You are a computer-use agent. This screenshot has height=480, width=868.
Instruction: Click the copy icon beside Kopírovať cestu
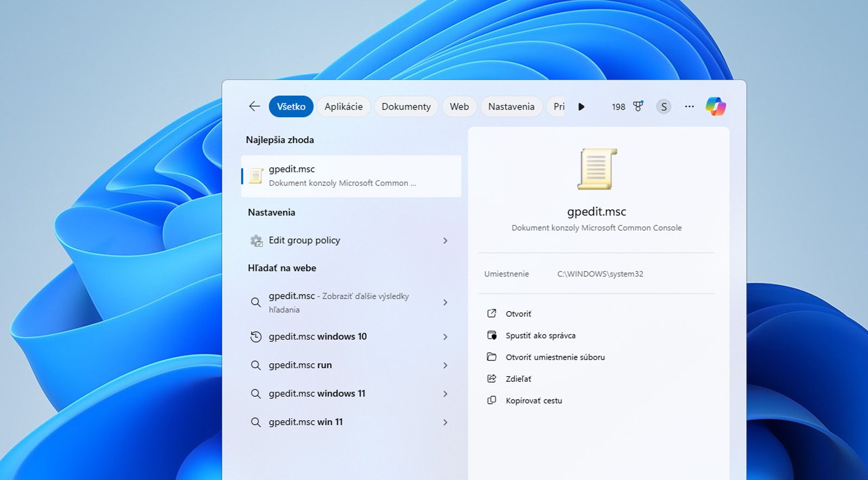pos(492,400)
